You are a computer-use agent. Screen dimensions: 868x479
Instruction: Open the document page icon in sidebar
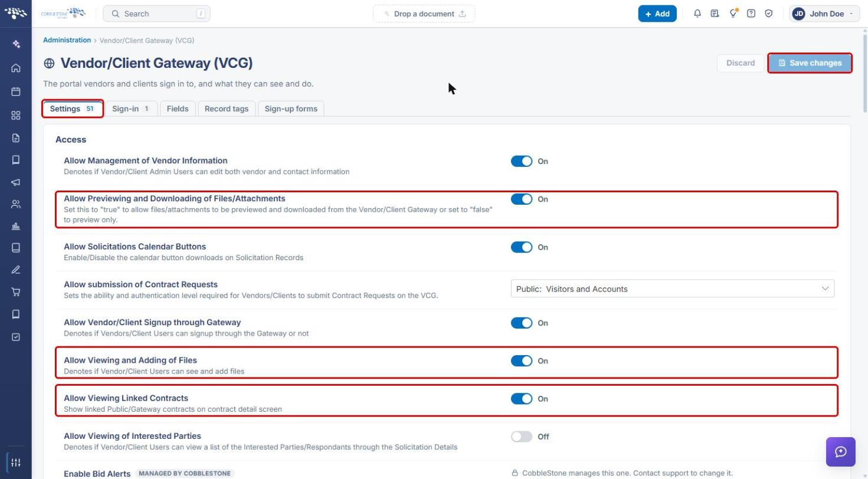[x=16, y=138]
